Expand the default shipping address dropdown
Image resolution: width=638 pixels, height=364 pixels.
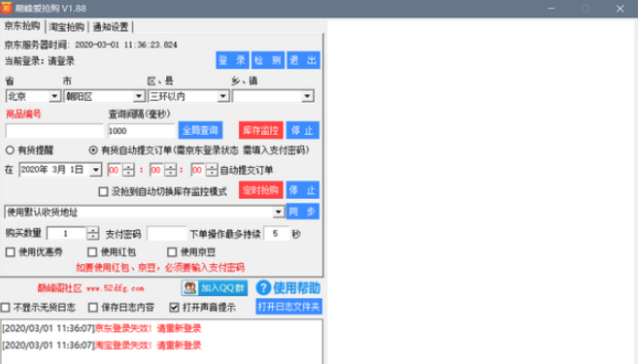(279, 212)
